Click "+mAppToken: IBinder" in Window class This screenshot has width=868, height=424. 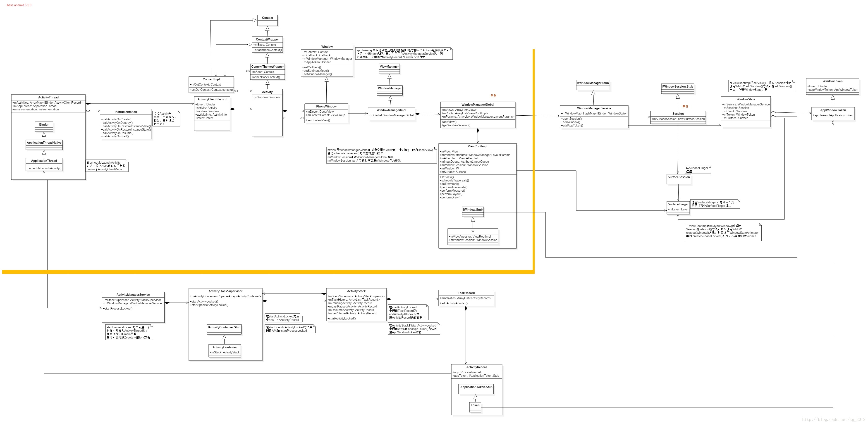(x=316, y=62)
